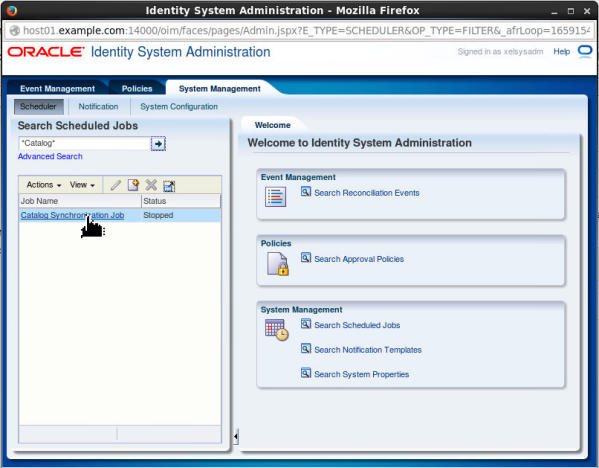
Task: Click magnifier icon beside Search Scheduled Jobs
Action: 306,324
